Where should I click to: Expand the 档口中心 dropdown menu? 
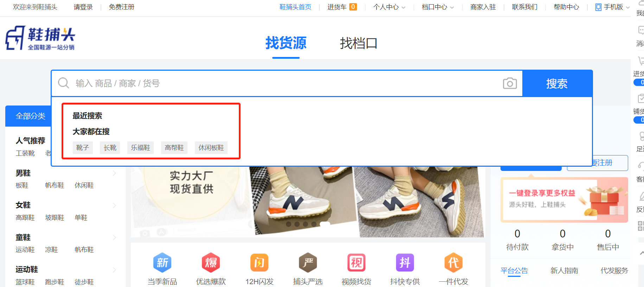pyautogui.click(x=438, y=7)
